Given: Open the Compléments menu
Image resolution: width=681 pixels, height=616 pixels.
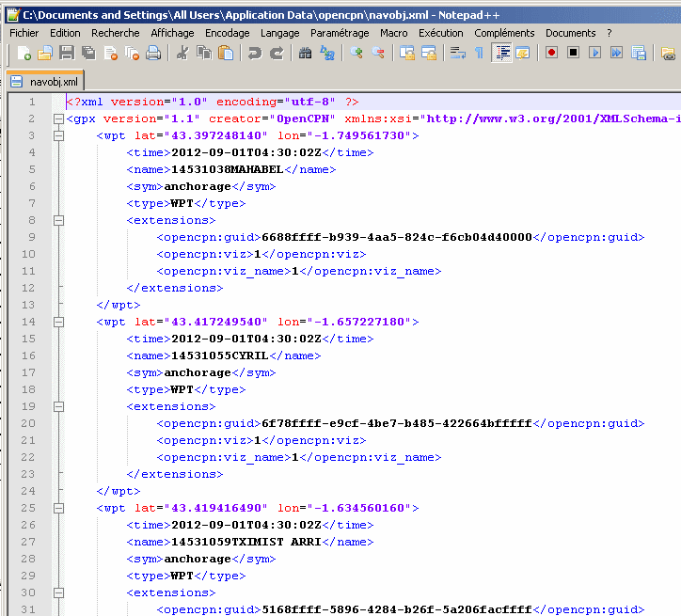Looking at the screenshot, I should pos(504,33).
